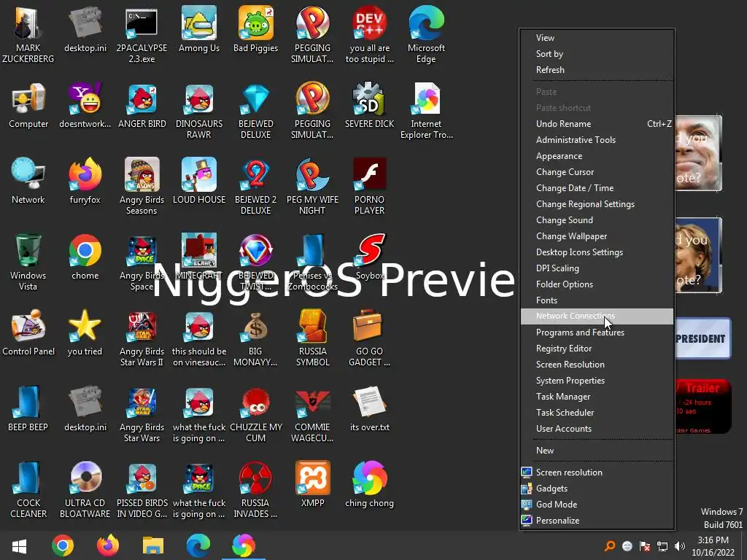
Task: Click the orange search icon in tray
Action: 609,547
